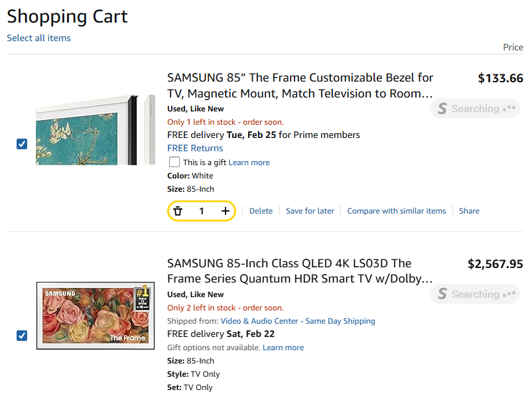Increase quantity with the plus icon
The height and width of the screenshot is (396, 532).
[x=226, y=211]
